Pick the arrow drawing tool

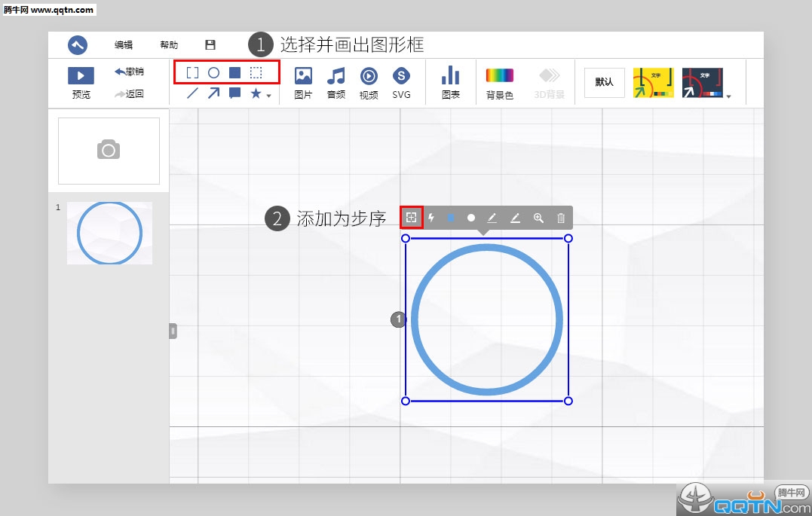(214, 93)
